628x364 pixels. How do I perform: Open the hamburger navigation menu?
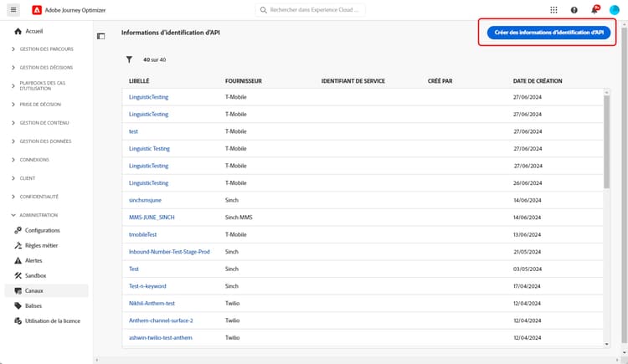tap(14, 10)
